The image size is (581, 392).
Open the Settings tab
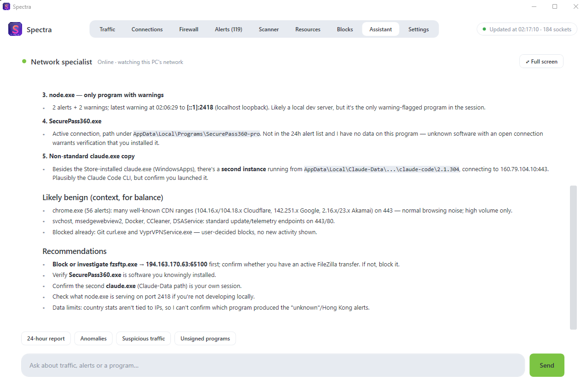click(418, 29)
